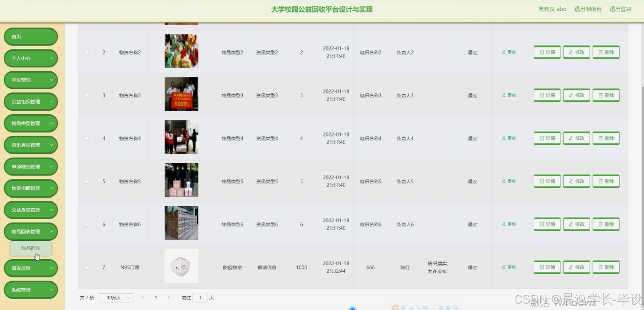This screenshot has height=310, width=644.
Task: Open the 首页 menu item
Action: [x=31, y=37]
